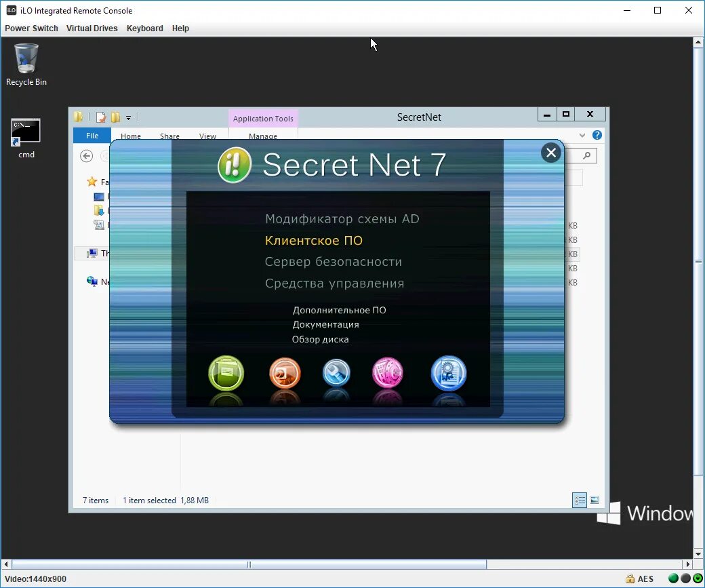Click Favorites star in navigation pane
The height and width of the screenshot is (588, 705).
click(92, 182)
